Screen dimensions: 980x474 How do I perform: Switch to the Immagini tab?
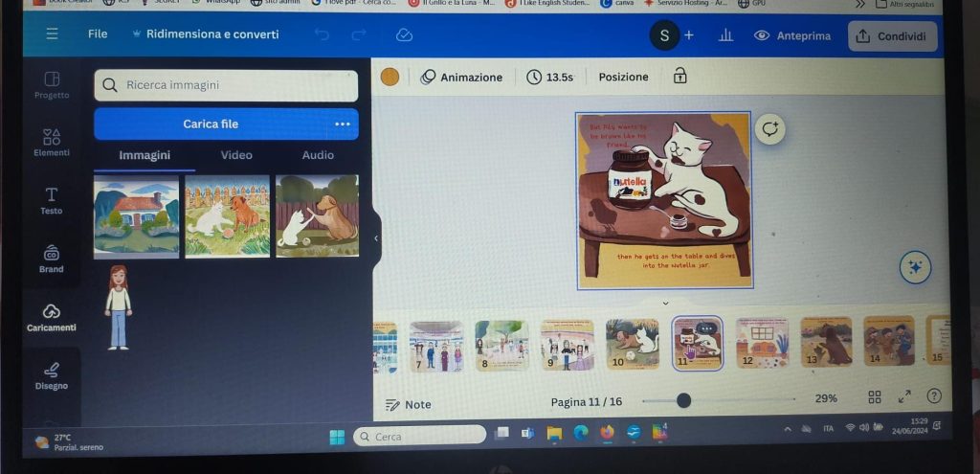[145, 156]
